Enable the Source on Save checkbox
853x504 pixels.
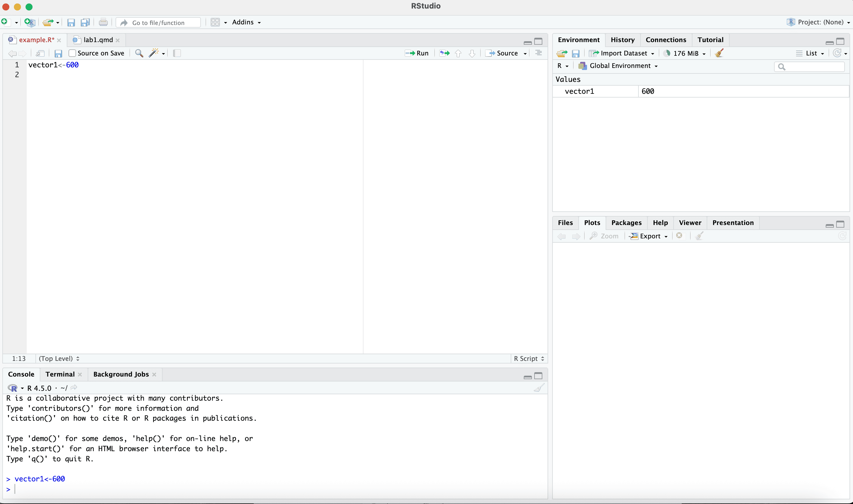[72, 53]
